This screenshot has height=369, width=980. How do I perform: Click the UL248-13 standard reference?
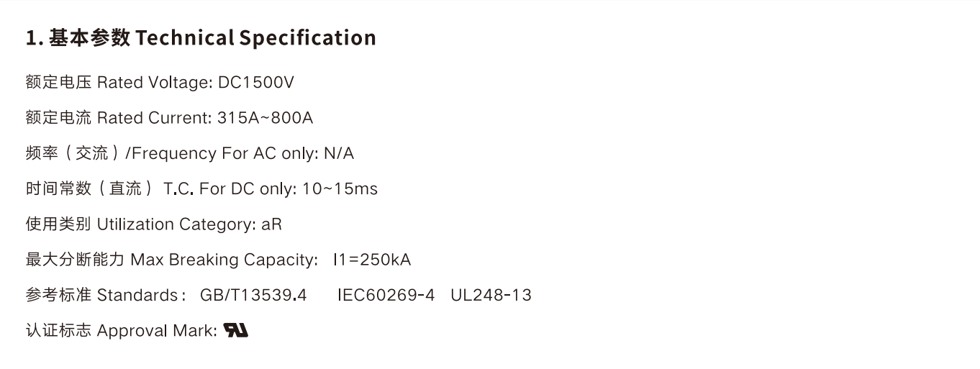pyautogui.click(x=491, y=295)
